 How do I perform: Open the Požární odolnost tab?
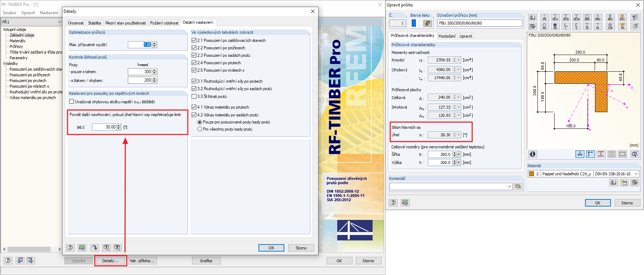coord(164,23)
